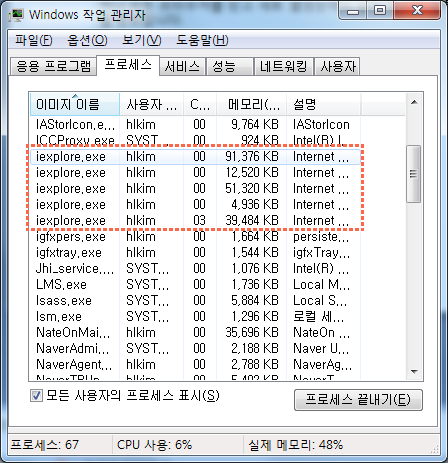
Task: Minimize the Windows 작업 관리자 window
Action: click(x=353, y=11)
